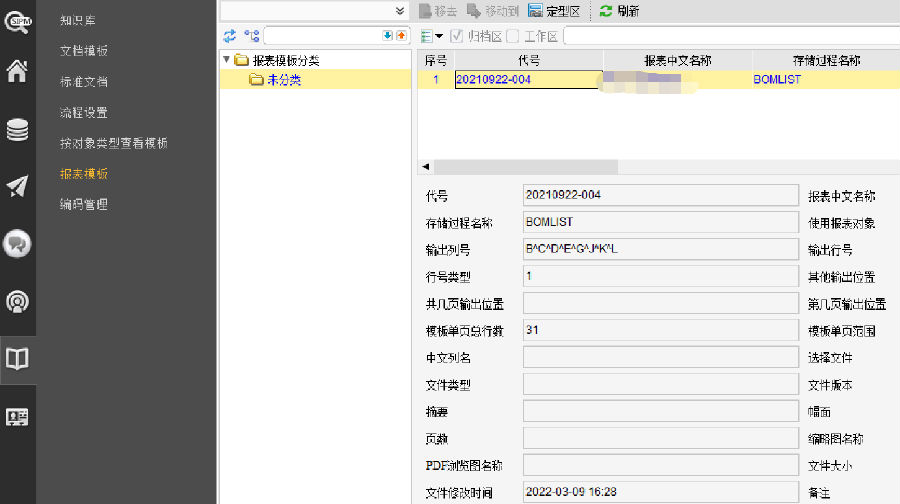
Task: Select the 报表模板分类 folder
Action: tap(277, 60)
